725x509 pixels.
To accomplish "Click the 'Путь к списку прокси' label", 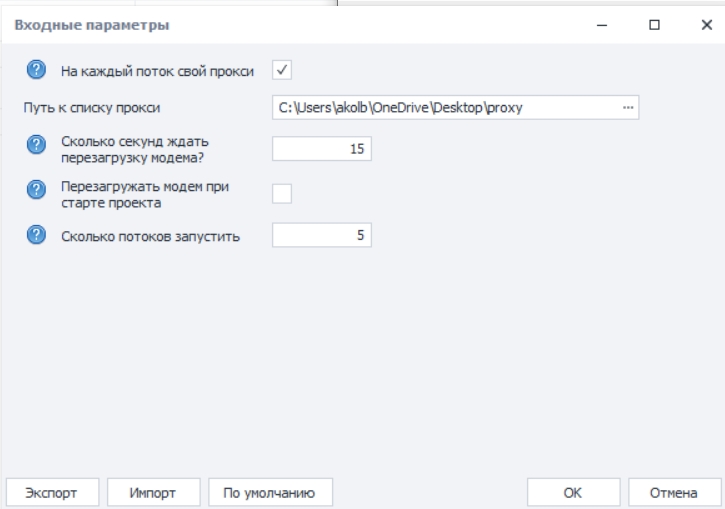I will (x=93, y=108).
